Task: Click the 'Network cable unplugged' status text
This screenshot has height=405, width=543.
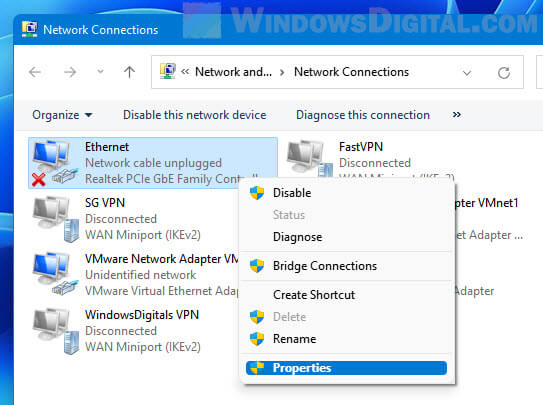Action: pos(153,163)
